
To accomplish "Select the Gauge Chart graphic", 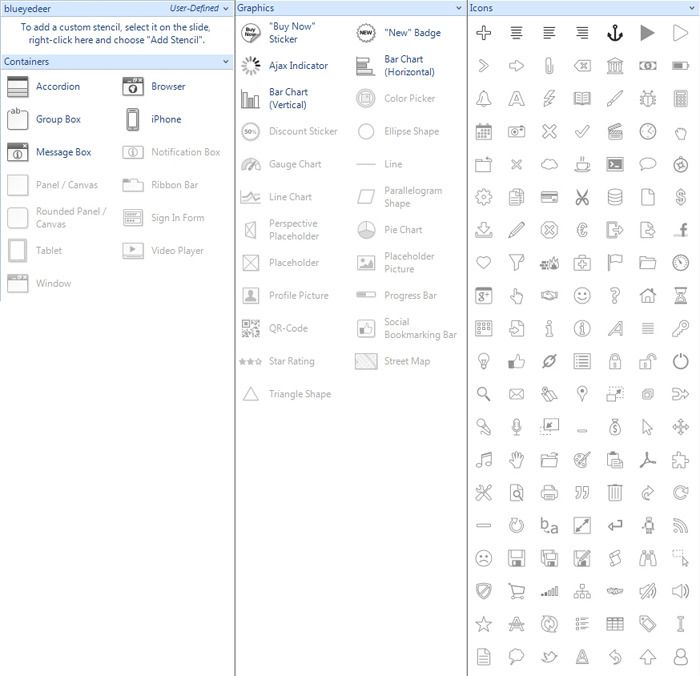I will 281,164.
